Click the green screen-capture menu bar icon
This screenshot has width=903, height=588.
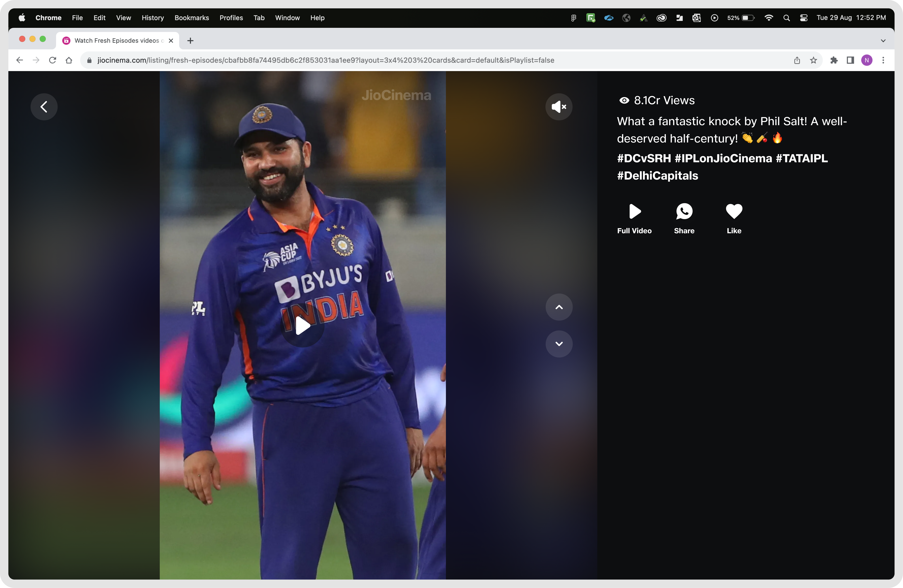tap(591, 18)
